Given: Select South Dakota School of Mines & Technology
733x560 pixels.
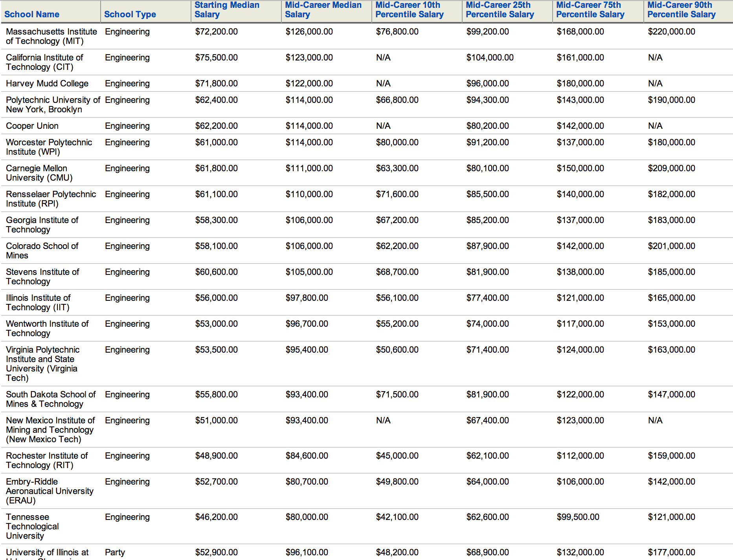Looking at the screenshot, I should tap(51, 399).
